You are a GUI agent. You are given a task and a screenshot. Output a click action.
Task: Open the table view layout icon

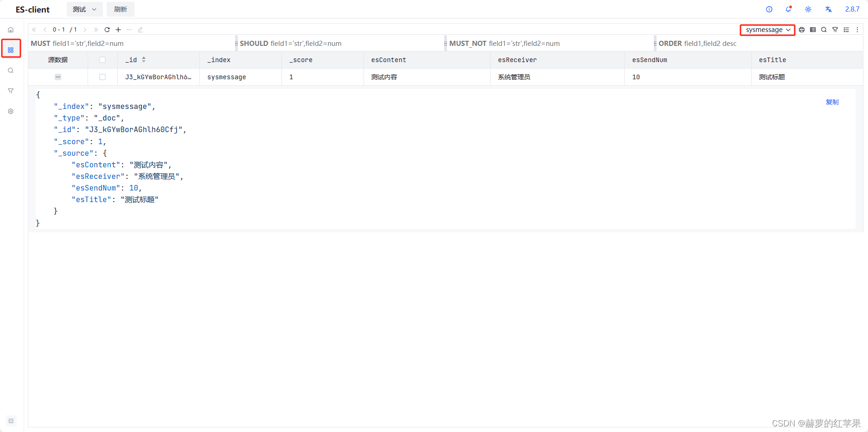pyautogui.click(x=813, y=30)
